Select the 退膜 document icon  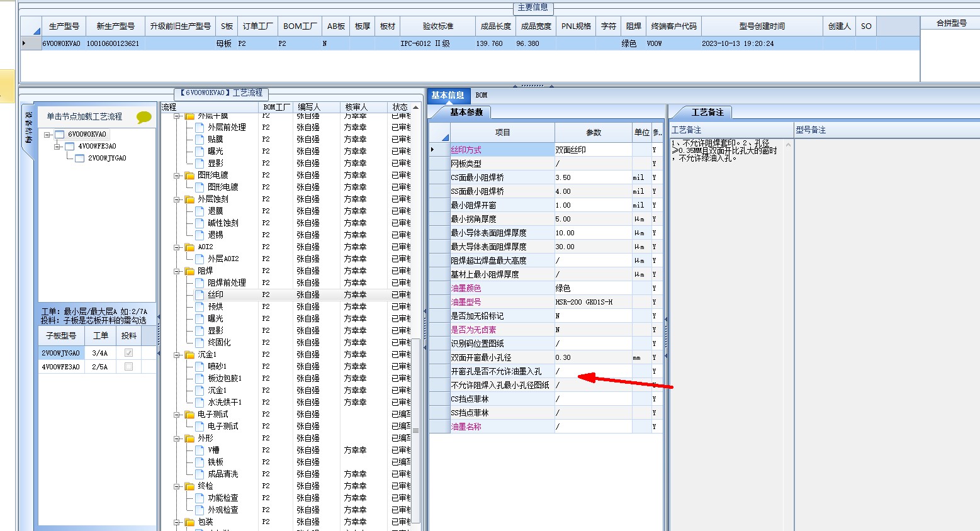coord(200,211)
